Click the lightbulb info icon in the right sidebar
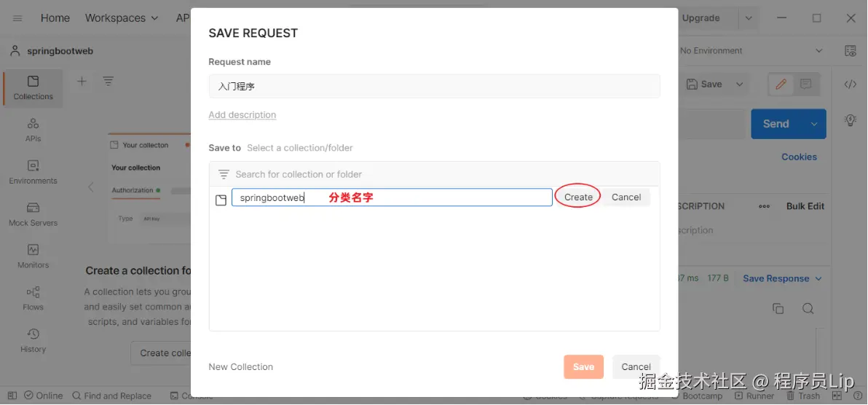Screen dimensions: 868x405 click(851, 119)
